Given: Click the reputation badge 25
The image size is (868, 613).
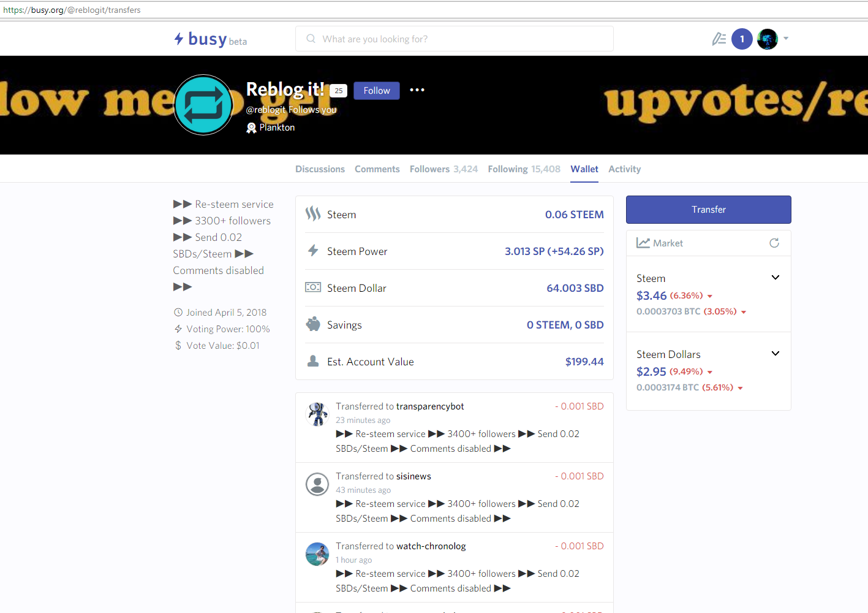Looking at the screenshot, I should tap(339, 91).
